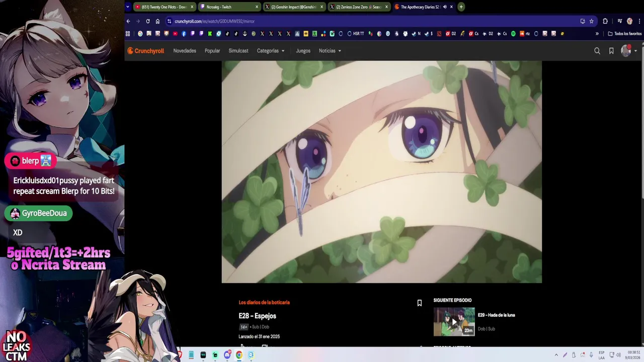
Task: Open the tab search dropdown arrow
Action: tap(128, 7)
